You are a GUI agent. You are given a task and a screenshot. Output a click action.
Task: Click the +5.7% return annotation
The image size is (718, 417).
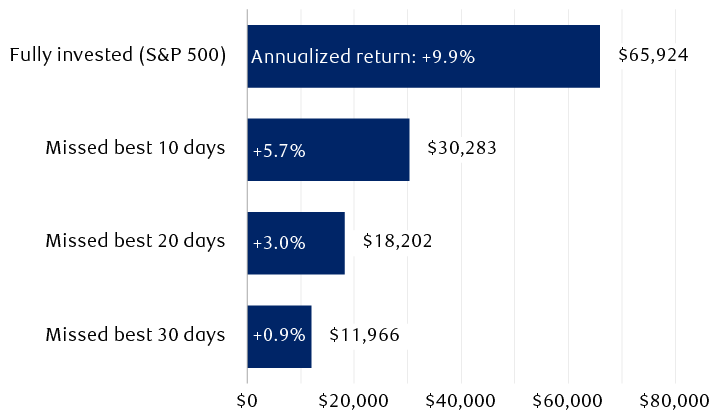coord(279,151)
